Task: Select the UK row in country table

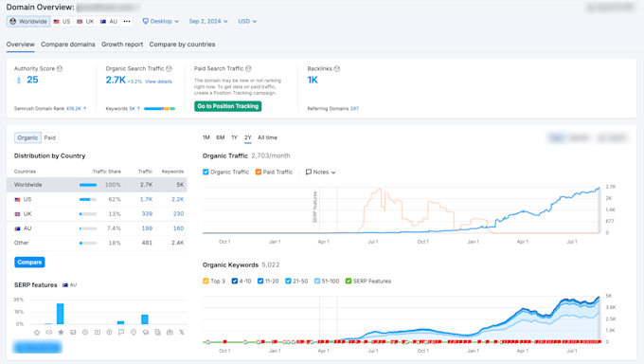Action: [x=97, y=214]
